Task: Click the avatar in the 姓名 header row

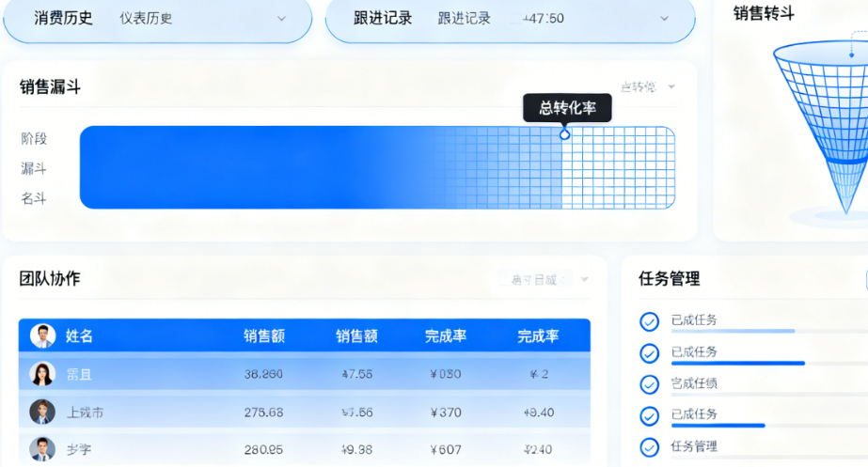Action: [42, 335]
